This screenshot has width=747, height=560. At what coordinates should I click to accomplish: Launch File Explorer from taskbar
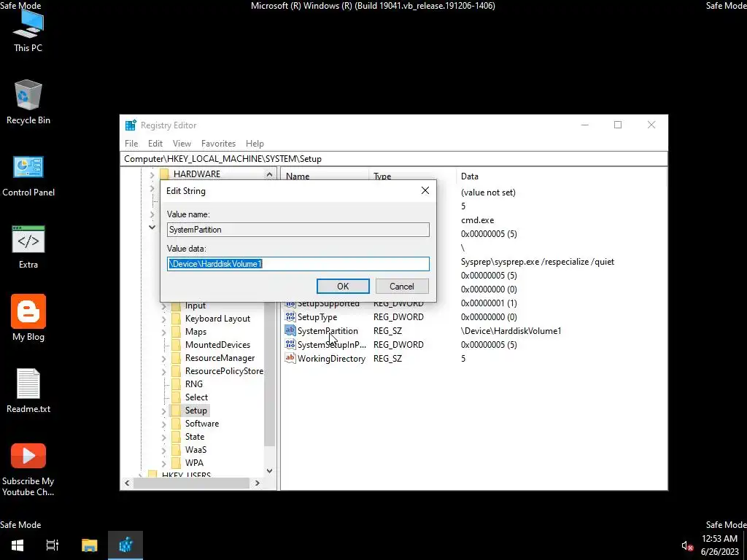click(x=89, y=545)
